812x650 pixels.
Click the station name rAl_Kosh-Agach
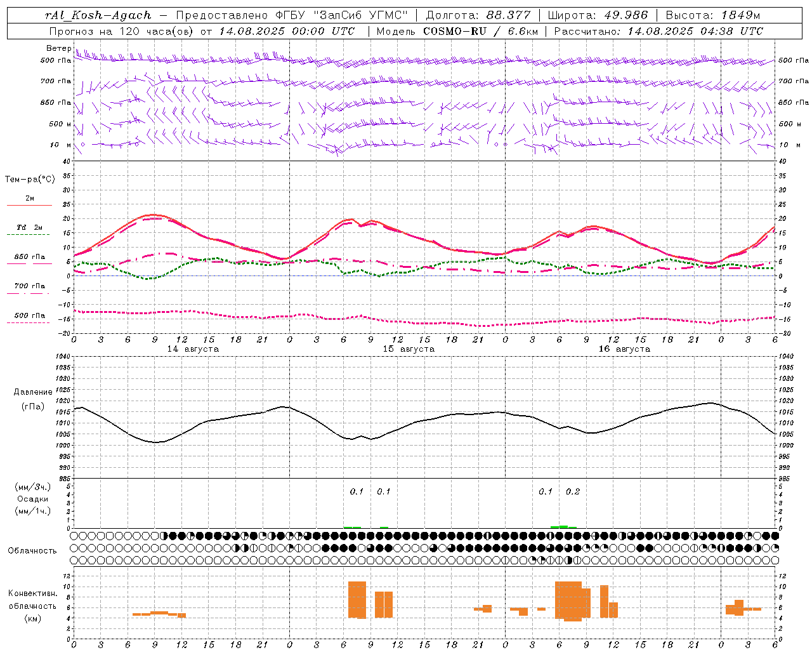tap(98, 15)
